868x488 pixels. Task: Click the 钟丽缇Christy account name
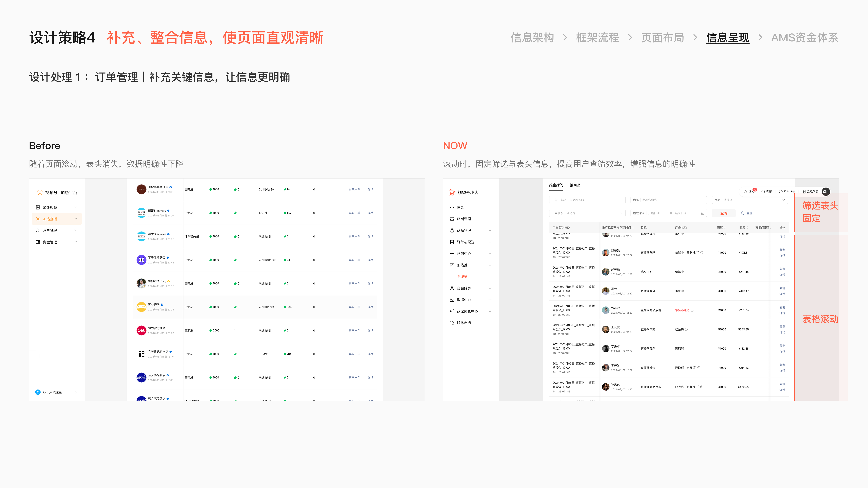coord(157,281)
